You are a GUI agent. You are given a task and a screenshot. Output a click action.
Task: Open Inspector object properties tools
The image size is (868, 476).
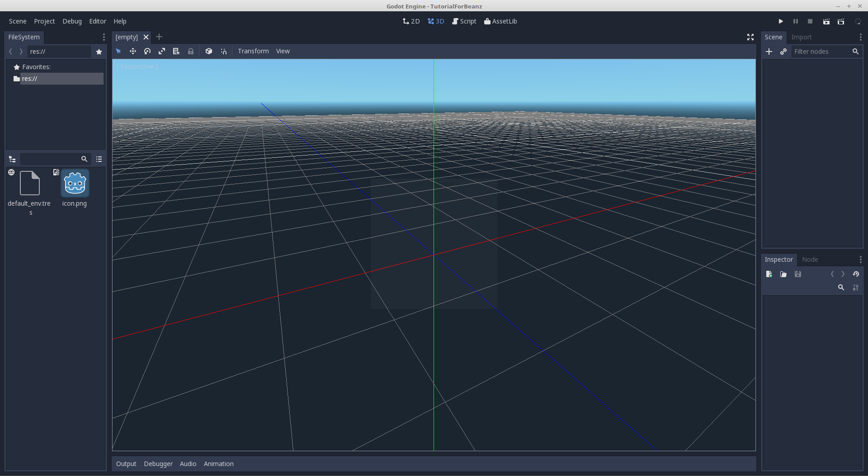(x=856, y=287)
